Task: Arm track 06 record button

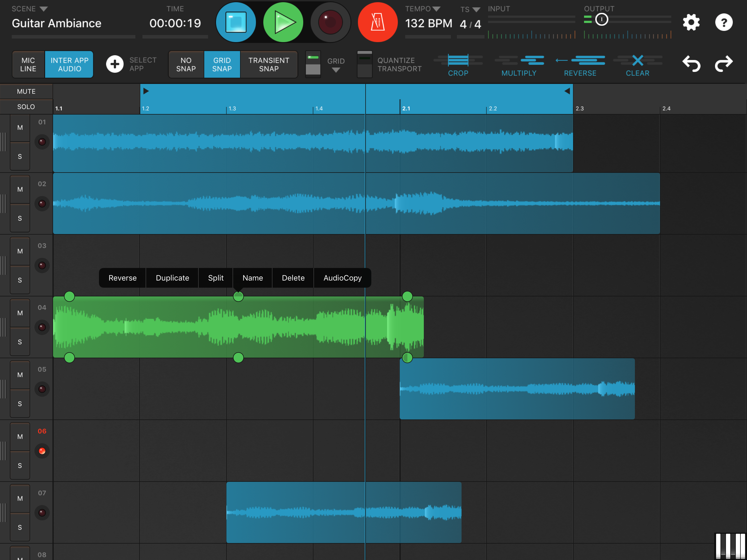Action: pyautogui.click(x=42, y=451)
